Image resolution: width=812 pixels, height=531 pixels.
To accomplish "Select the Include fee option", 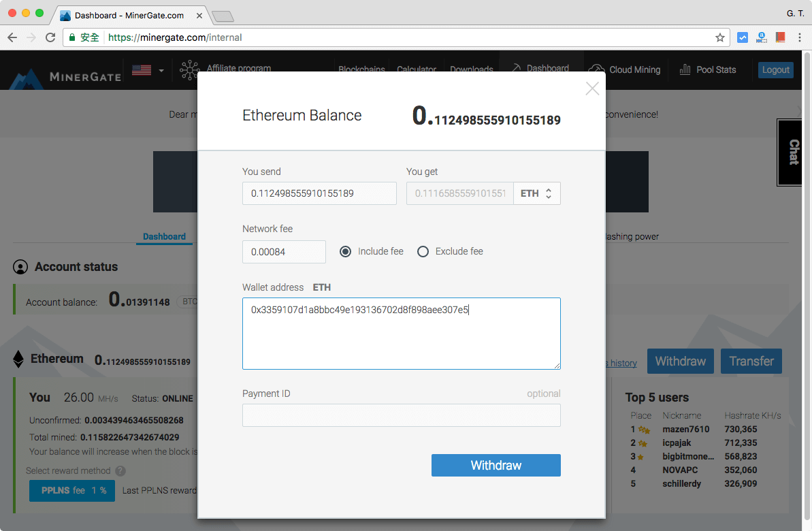I will pos(346,251).
